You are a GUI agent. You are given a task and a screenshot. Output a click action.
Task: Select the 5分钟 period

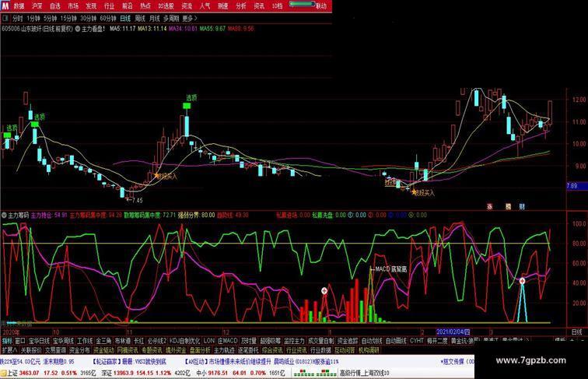(50, 18)
